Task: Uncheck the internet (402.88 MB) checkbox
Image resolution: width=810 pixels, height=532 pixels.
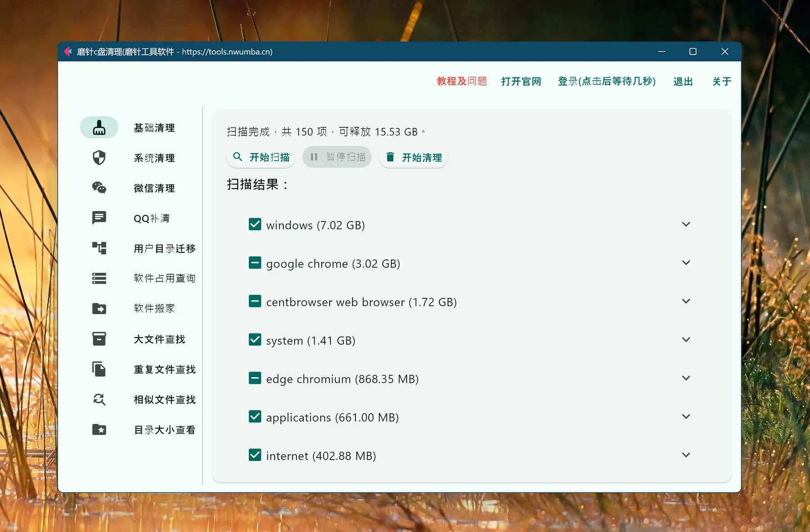Action: (x=255, y=455)
